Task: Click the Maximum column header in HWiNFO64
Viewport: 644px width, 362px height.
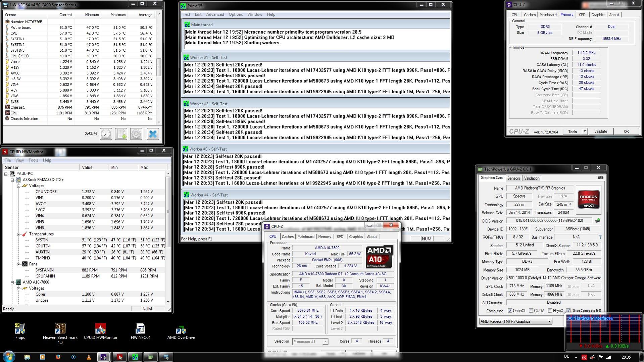Action: tap(114, 15)
